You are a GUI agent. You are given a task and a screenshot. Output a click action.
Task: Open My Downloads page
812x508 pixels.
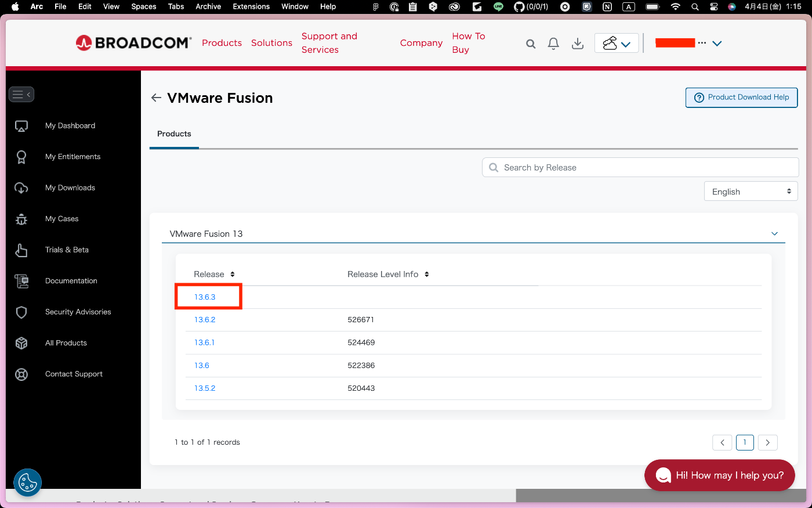click(70, 188)
